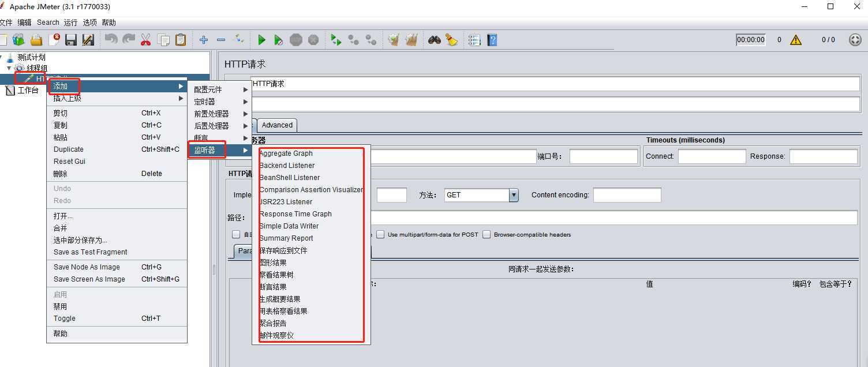Switch to the Advanced tab
Screen dimensions: 868x367
277,125
